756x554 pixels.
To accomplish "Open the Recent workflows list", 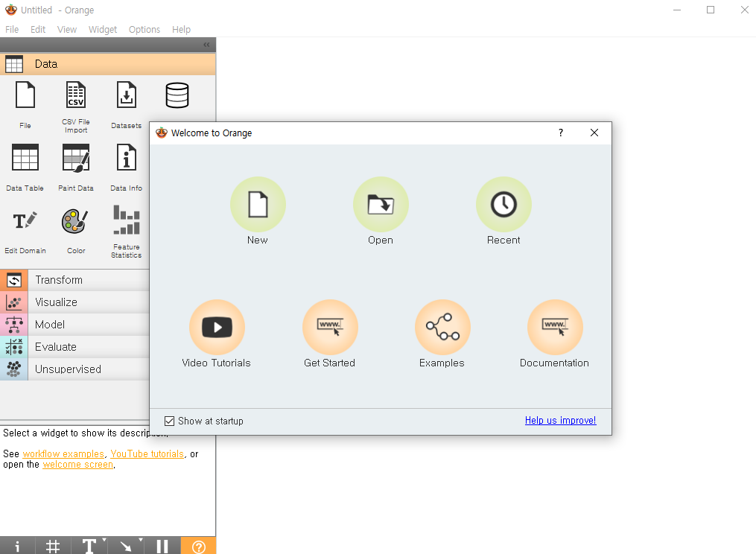I will pyautogui.click(x=504, y=205).
